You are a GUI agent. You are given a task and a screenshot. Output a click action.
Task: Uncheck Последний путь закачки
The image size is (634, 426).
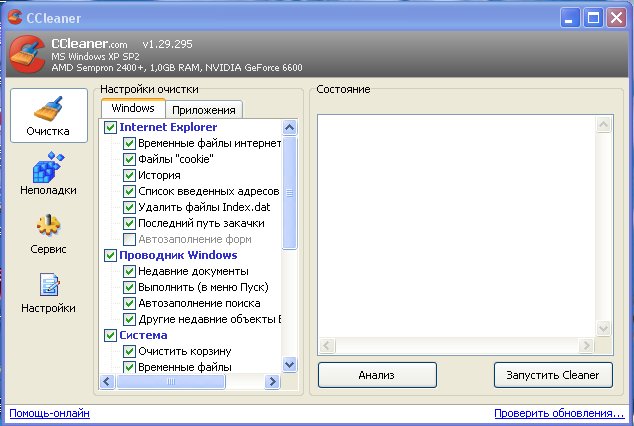tap(129, 224)
